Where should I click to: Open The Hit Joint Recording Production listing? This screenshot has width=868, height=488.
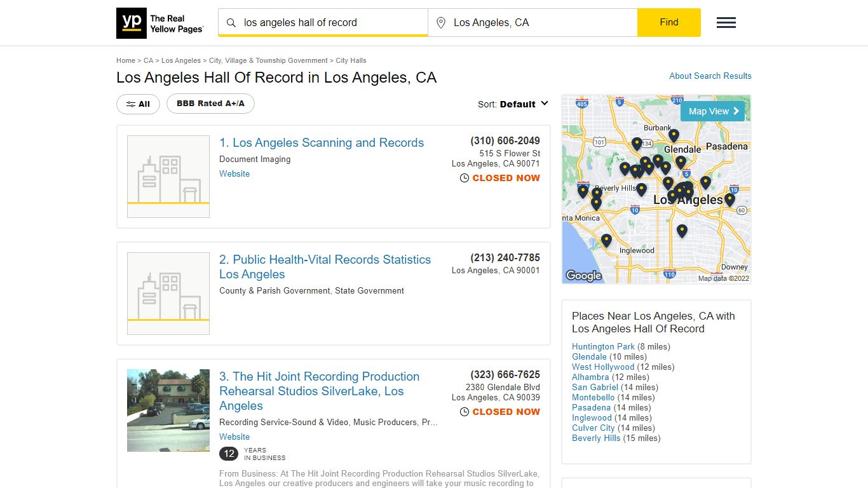(319, 391)
